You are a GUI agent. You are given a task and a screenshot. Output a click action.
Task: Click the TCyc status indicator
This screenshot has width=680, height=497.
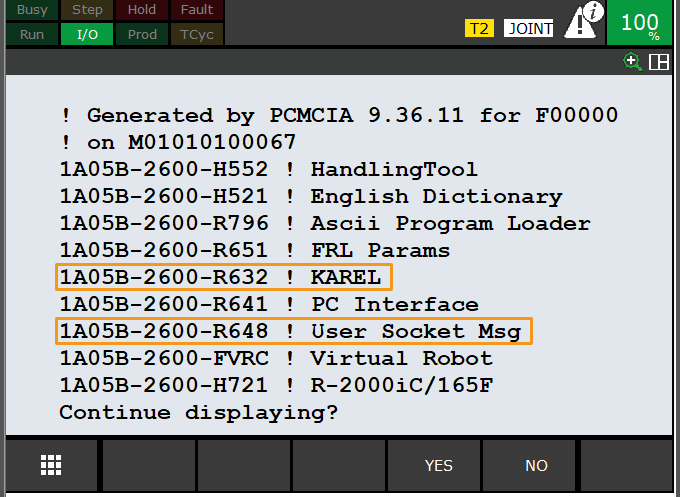(197, 34)
